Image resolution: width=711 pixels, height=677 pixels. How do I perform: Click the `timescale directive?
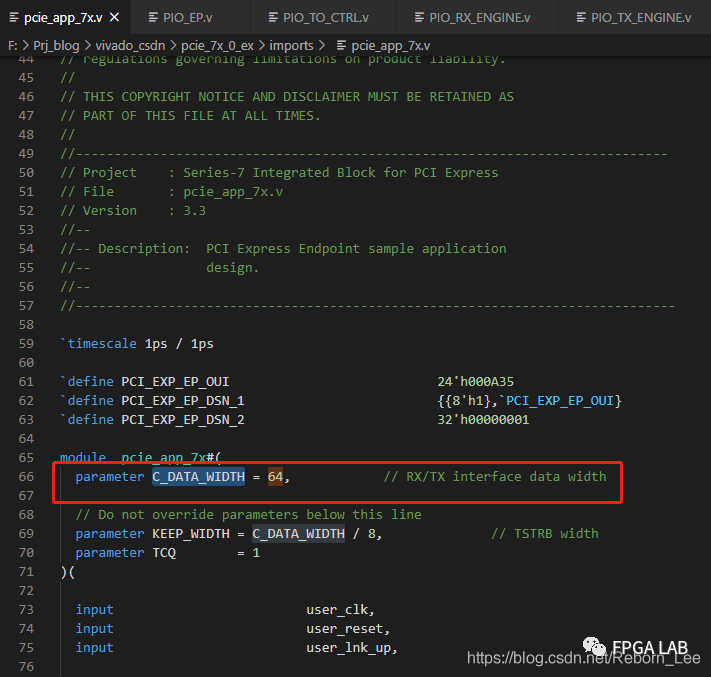[x=98, y=344]
